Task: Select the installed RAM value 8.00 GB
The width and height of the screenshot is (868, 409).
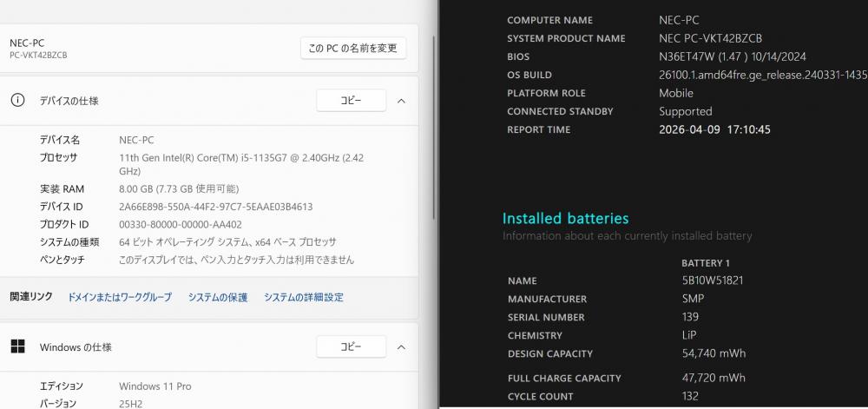Action: (x=179, y=188)
